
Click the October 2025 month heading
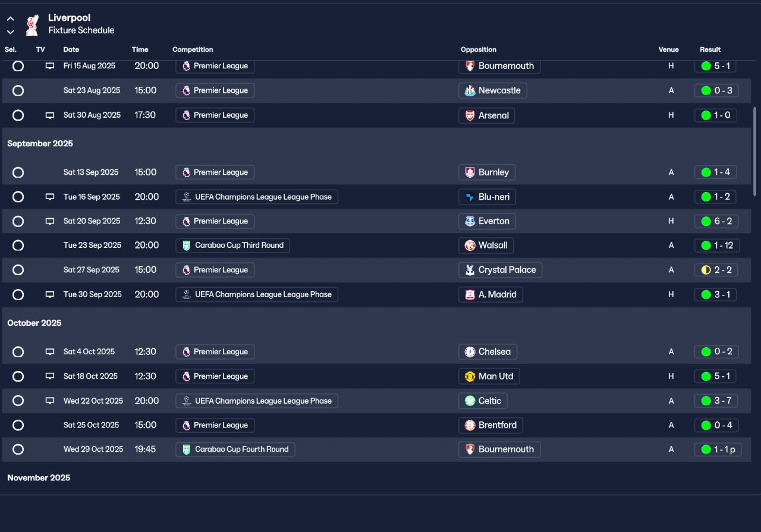point(34,323)
